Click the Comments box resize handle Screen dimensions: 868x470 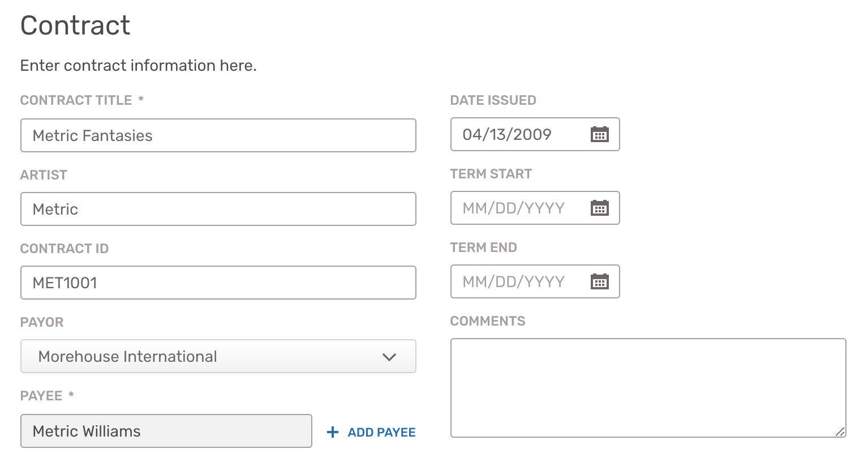pyautogui.click(x=840, y=431)
